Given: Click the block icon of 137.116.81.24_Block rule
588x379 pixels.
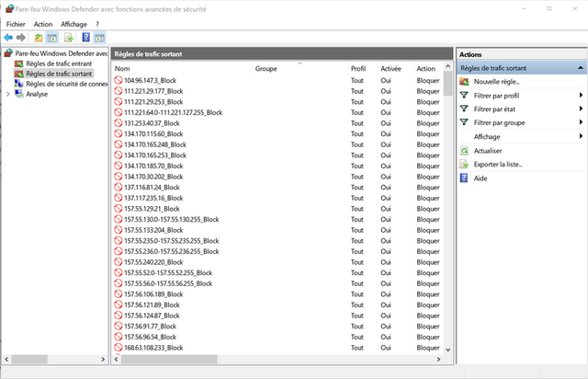Looking at the screenshot, I should coord(119,187).
